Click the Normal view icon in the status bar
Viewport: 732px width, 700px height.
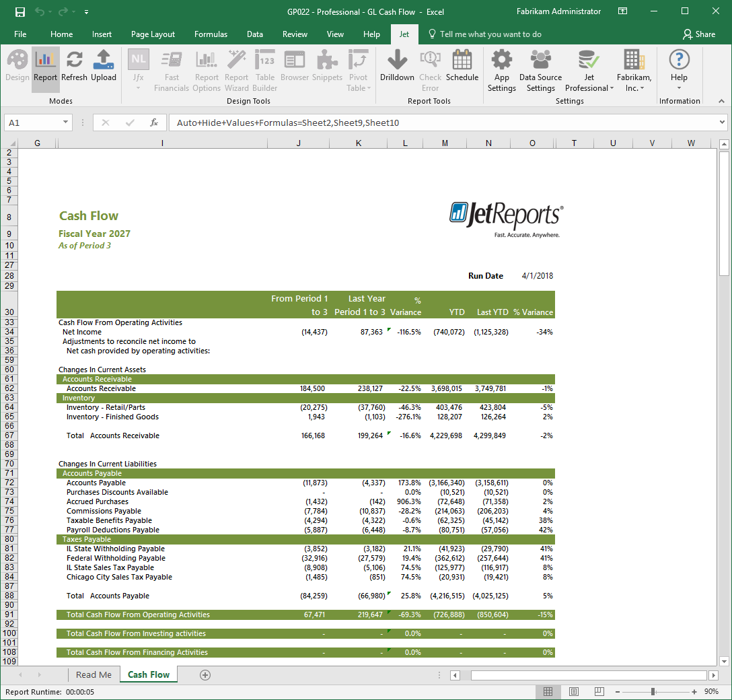pyautogui.click(x=548, y=691)
